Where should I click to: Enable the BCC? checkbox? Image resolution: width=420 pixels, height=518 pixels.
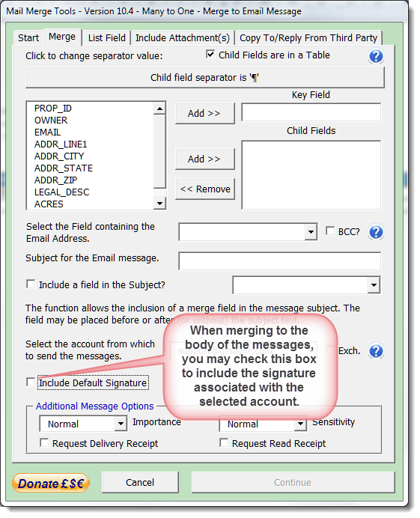tap(330, 231)
